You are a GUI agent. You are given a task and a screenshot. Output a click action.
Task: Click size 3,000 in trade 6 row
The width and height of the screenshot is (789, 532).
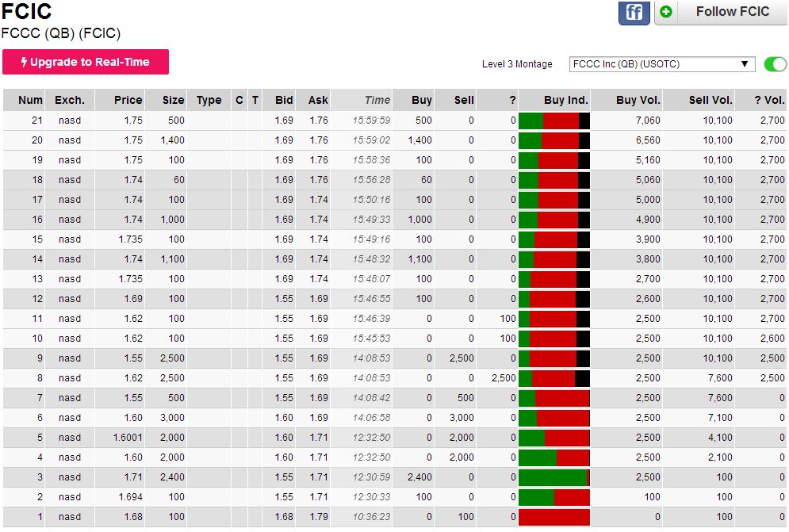click(172, 418)
